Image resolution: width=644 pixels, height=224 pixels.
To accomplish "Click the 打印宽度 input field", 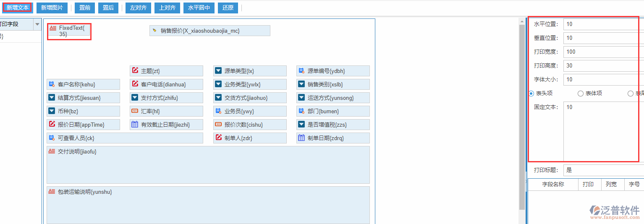I will click(604, 52).
